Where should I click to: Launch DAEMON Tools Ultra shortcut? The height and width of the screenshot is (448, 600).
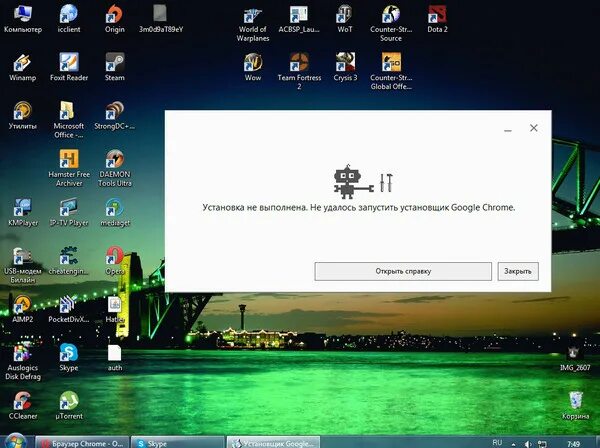(114, 168)
